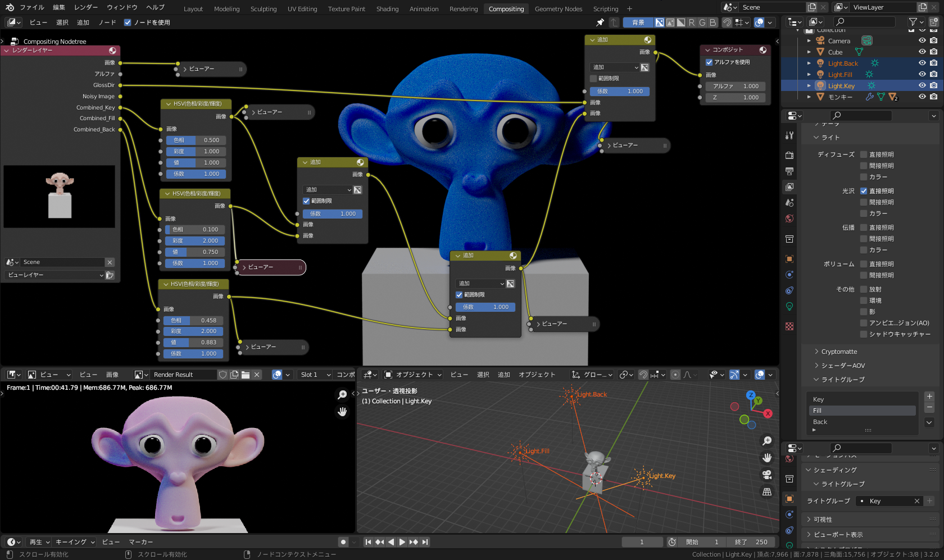Open the Texture properties checker tab
The width and height of the screenshot is (944, 560).
pos(789,326)
